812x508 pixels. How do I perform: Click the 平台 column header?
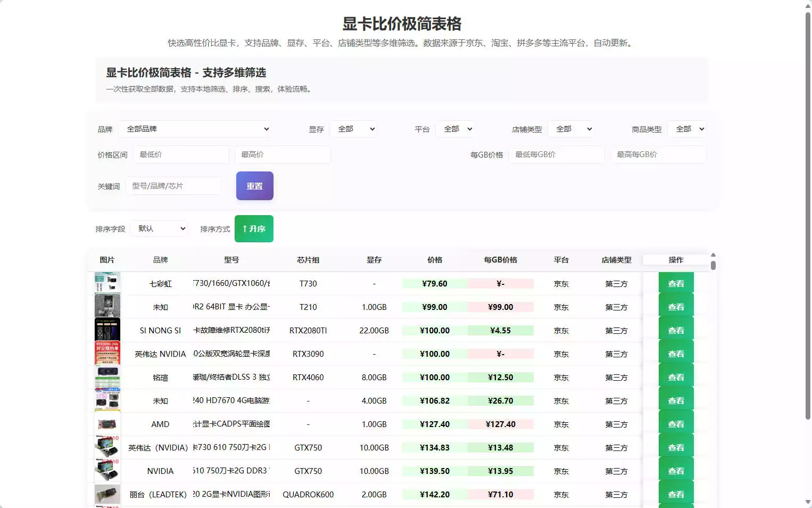tap(561, 260)
